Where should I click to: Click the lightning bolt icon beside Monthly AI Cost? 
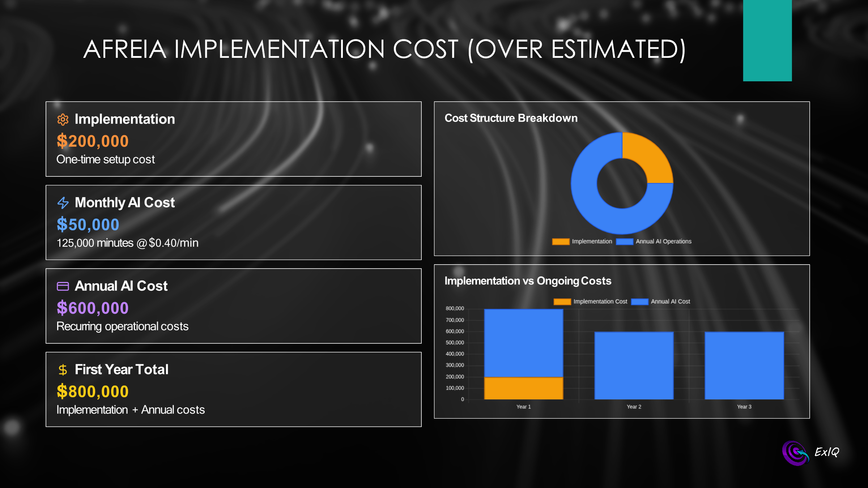click(x=63, y=203)
